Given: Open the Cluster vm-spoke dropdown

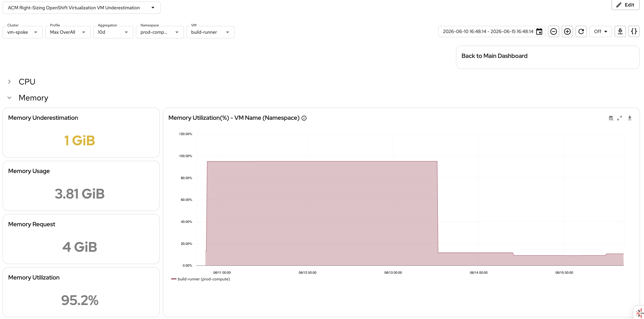Looking at the screenshot, I should tap(22, 32).
